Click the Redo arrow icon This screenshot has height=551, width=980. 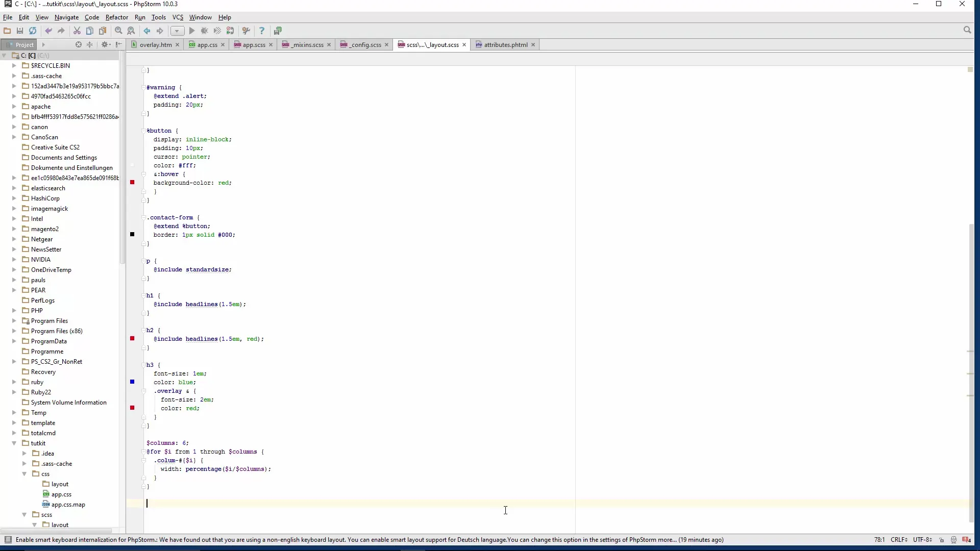point(61,31)
